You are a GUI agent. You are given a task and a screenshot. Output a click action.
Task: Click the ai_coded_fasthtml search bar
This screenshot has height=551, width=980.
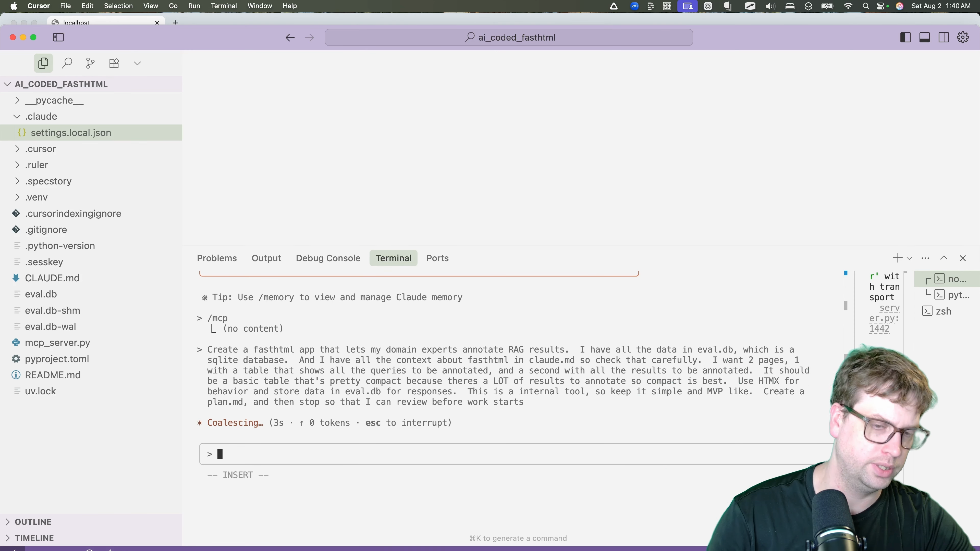click(508, 37)
